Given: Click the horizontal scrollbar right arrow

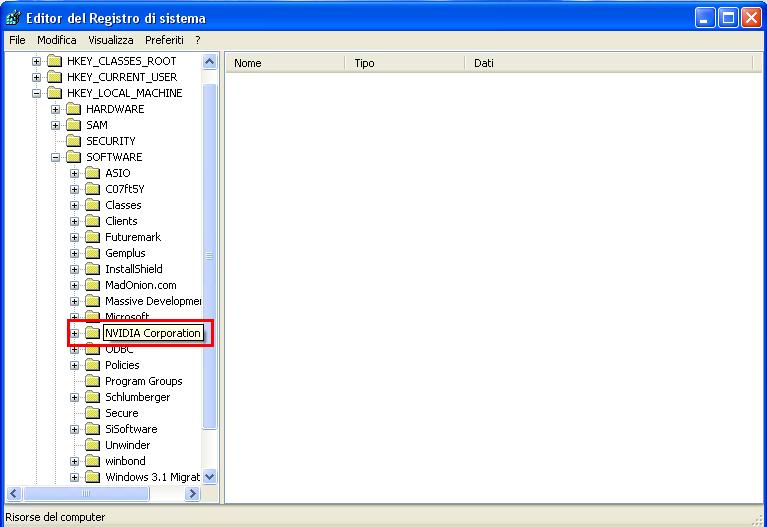Looking at the screenshot, I should pos(193,494).
